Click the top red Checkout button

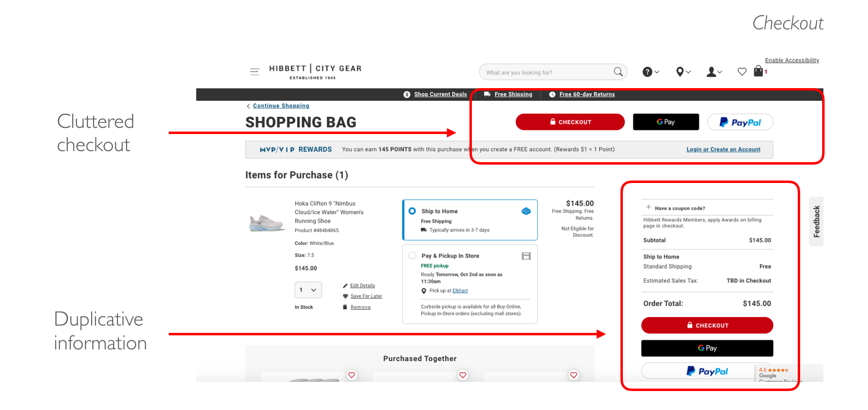(570, 122)
